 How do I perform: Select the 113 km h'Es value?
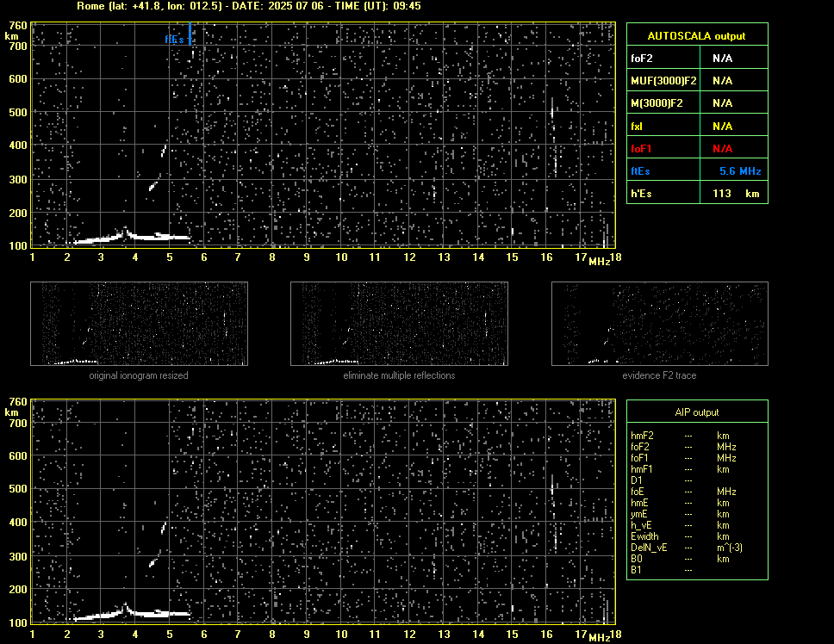[736, 194]
